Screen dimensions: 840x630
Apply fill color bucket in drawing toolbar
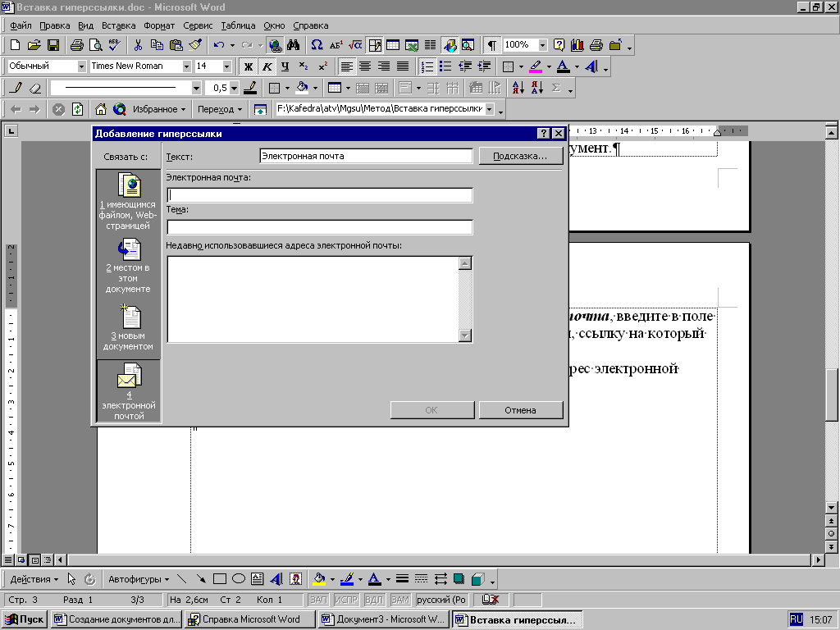coord(319,579)
